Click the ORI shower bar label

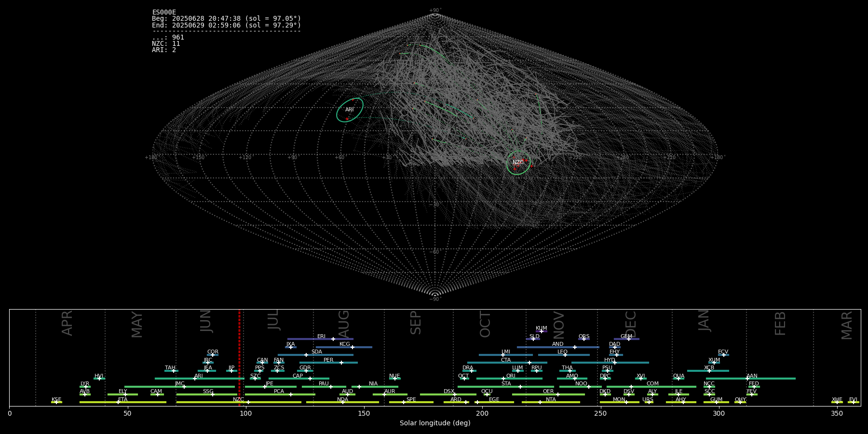(511, 376)
